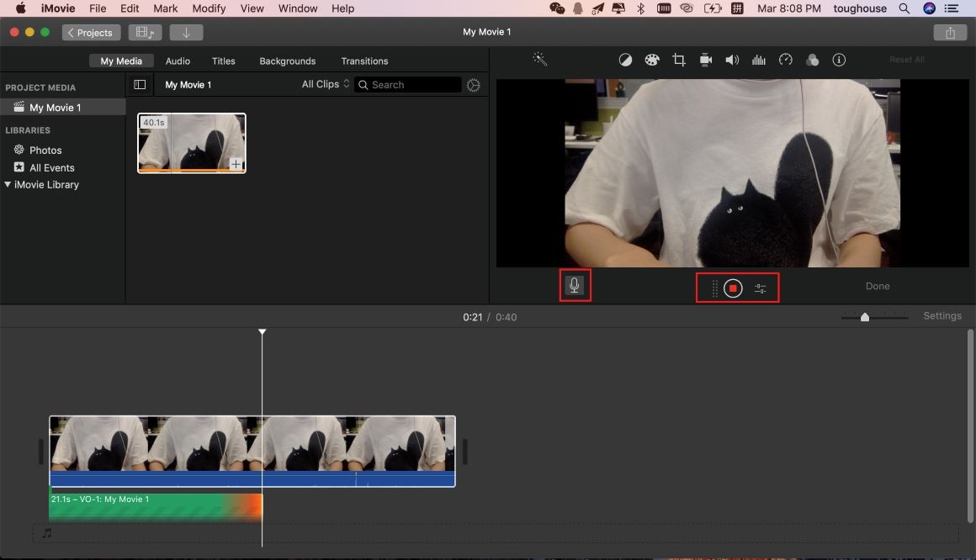Open the View menu
The width and height of the screenshot is (976, 560).
(252, 8)
